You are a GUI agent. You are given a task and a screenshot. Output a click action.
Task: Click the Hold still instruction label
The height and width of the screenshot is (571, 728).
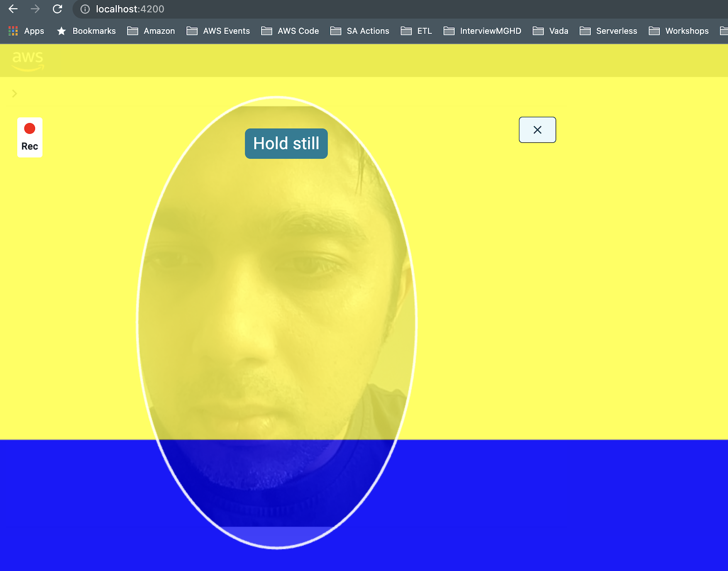tap(286, 144)
